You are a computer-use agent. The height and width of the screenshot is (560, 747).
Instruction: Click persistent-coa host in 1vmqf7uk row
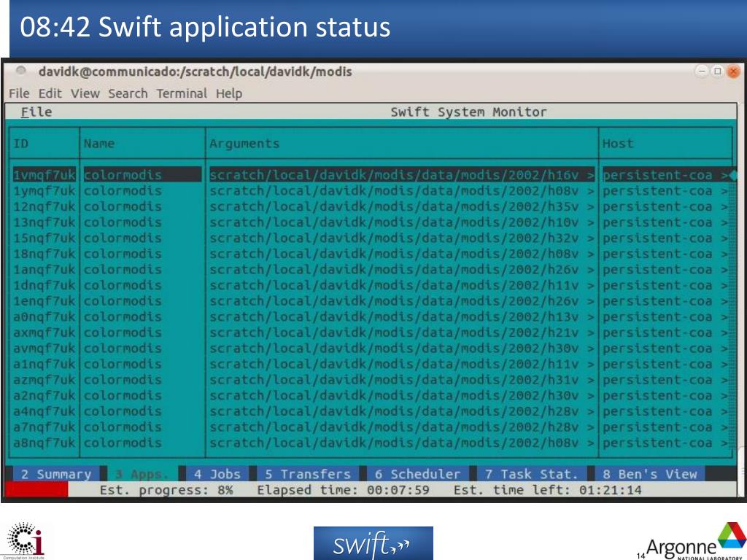[x=665, y=175]
